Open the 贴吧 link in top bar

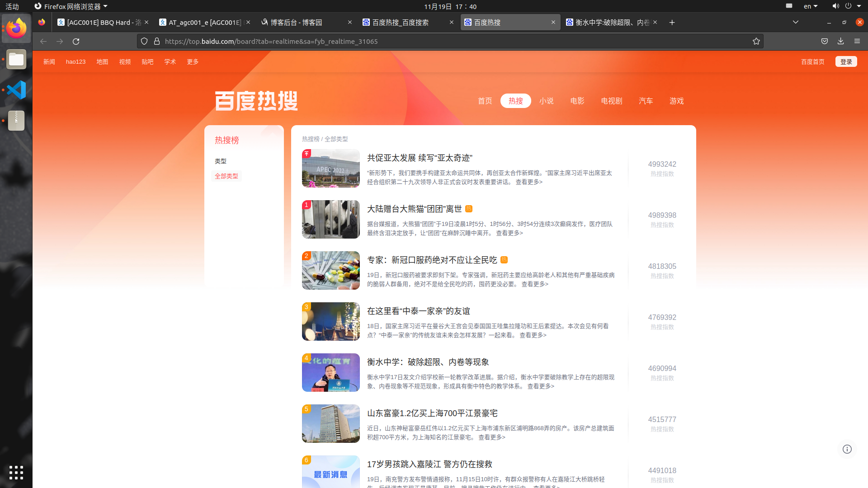coord(147,61)
